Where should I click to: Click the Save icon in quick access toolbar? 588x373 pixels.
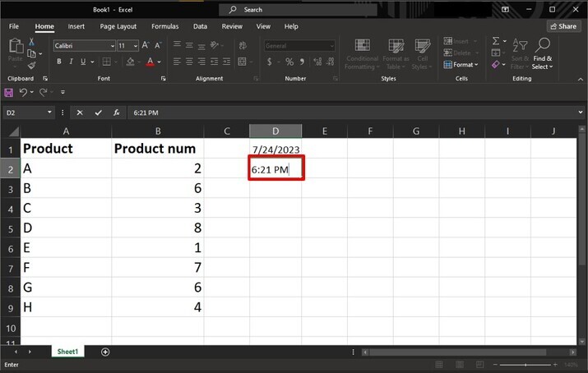tap(8, 92)
